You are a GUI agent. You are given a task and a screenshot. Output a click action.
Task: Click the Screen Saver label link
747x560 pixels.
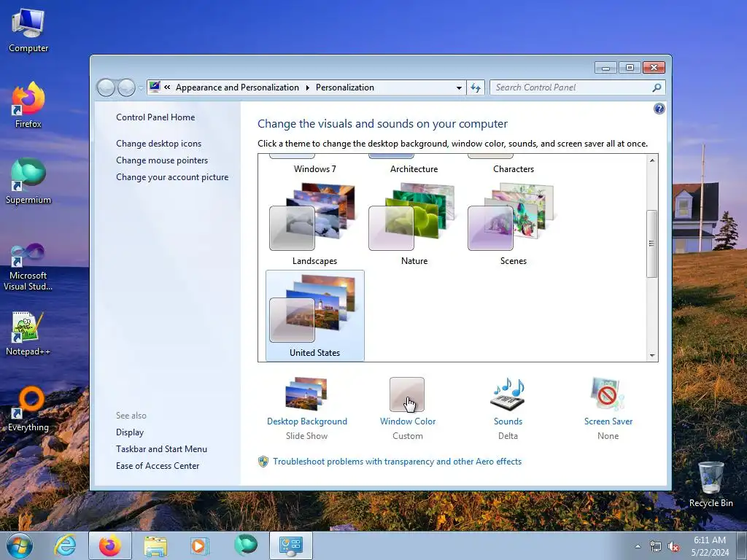(x=608, y=421)
